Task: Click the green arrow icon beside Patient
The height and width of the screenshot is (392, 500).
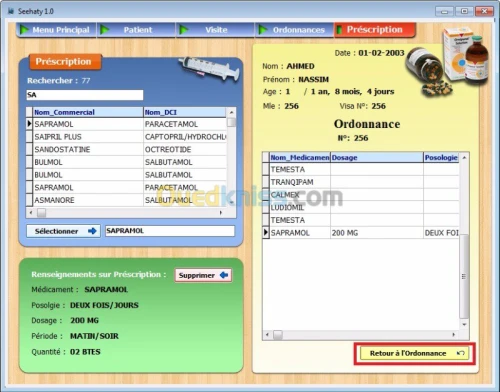Action: (105, 30)
